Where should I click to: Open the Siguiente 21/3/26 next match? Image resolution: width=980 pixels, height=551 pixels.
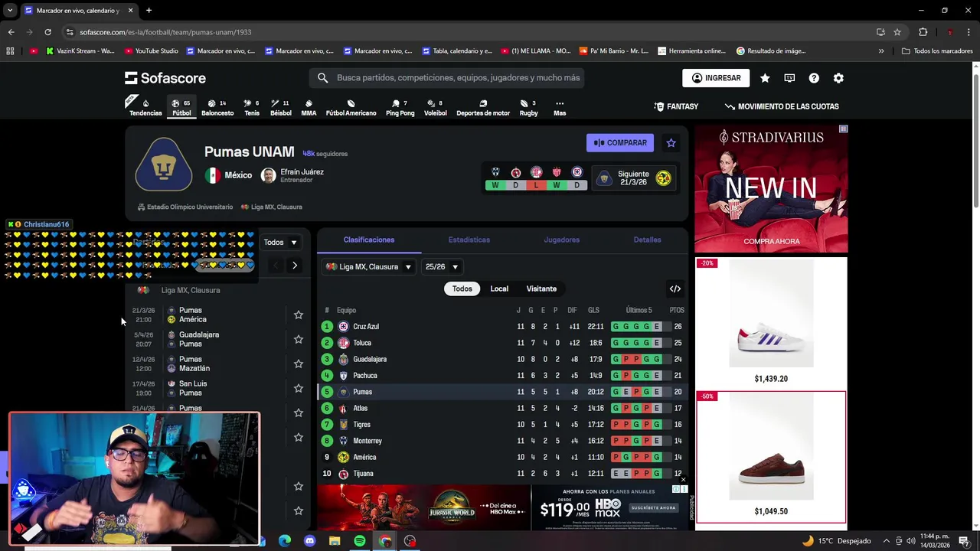634,178
